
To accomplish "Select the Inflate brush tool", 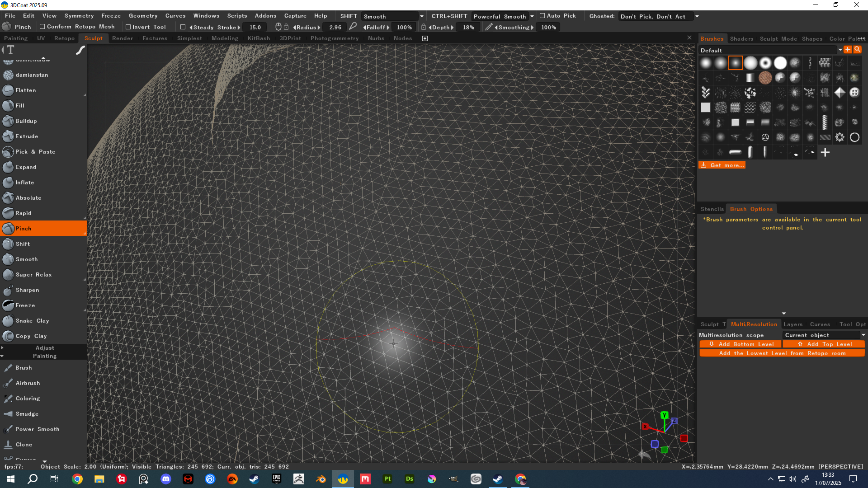I will (x=24, y=183).
